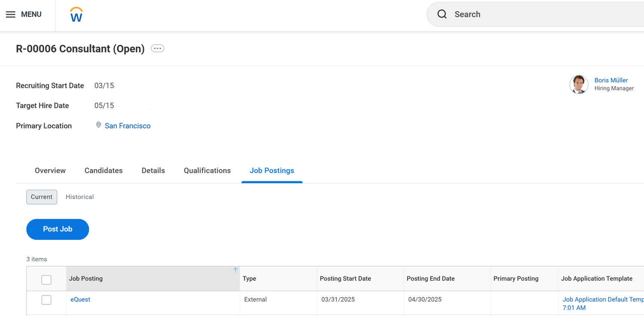The height and width of the screenshot is (316, 644).
Task: Open the hamburger MENU navigation
Action: point(11,14)
